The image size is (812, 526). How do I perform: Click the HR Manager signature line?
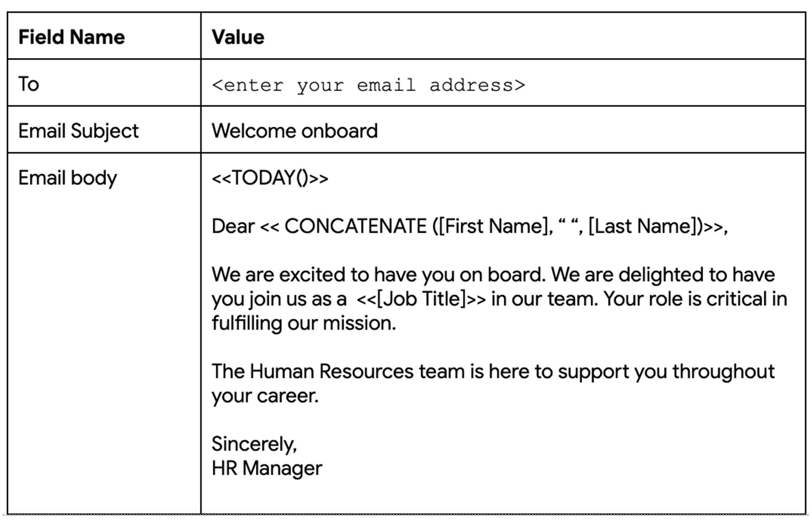click(x=267, y=468)
